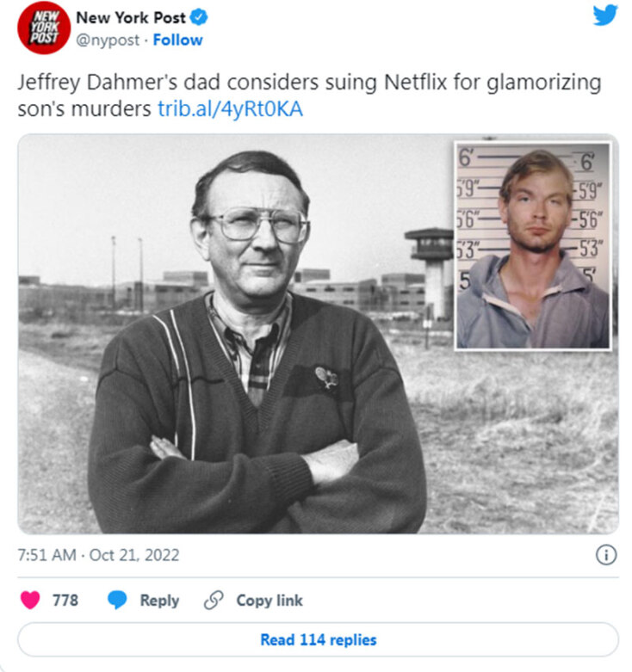
Task: Click the blue reply speech bubble icon
Action: [117, 600]
